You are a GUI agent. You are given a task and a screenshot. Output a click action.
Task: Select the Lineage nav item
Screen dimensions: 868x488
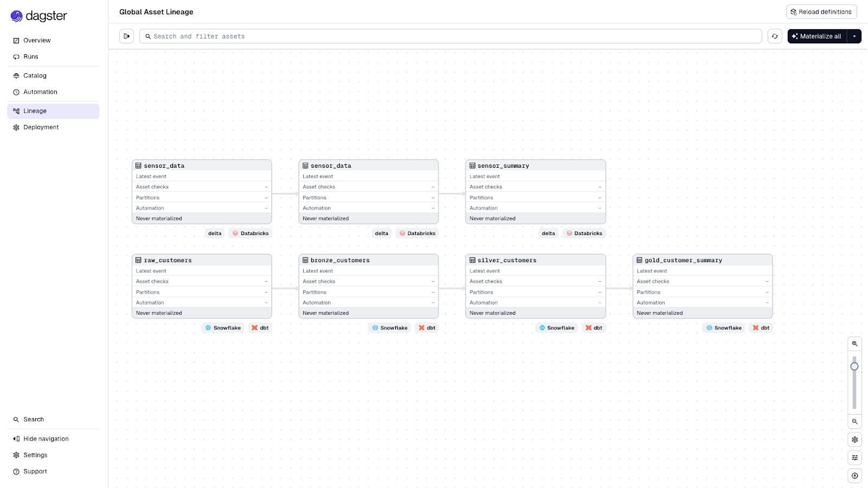(53, 111)
